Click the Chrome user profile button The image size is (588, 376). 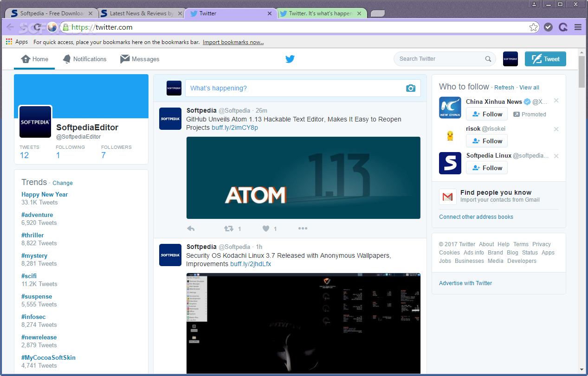(534, 4)
